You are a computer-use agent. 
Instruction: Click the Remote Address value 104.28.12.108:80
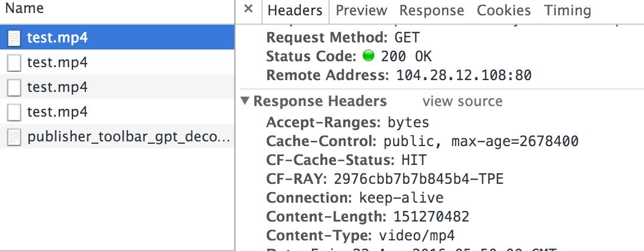pos(464,75)
